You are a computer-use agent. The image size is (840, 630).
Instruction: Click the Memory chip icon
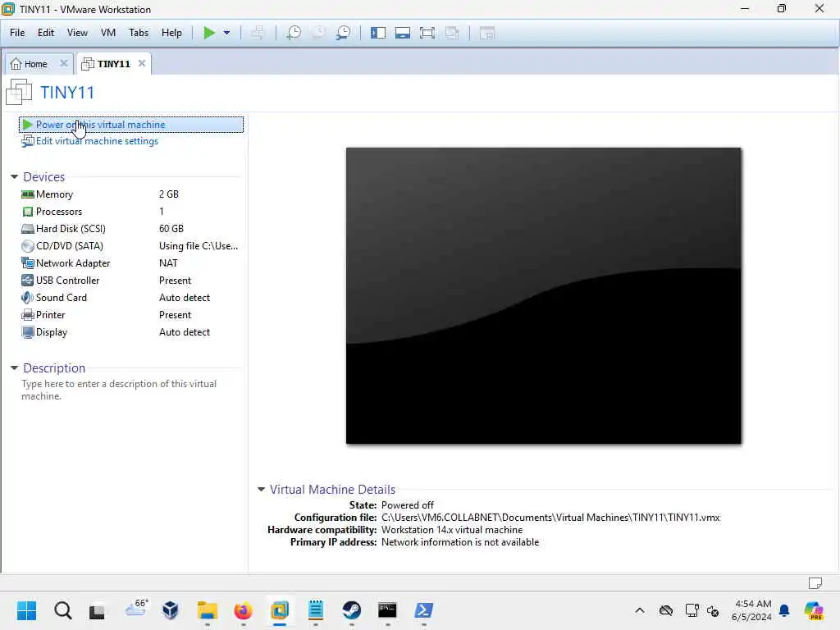(27, 194)
